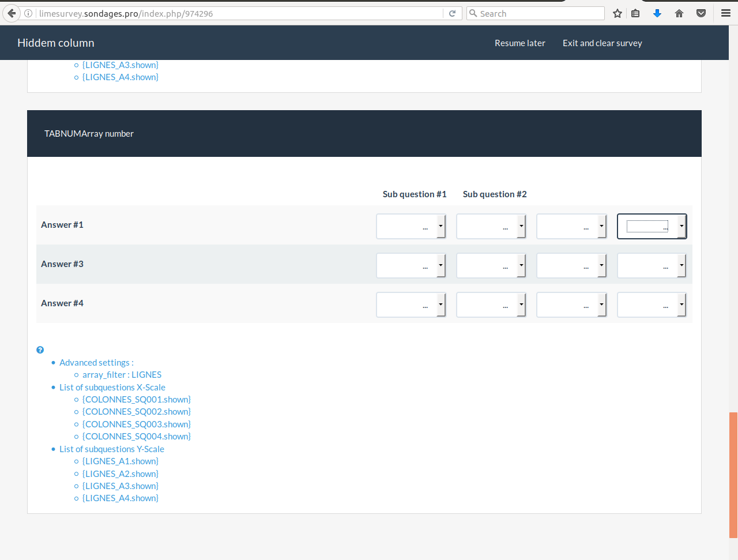Open Answer #3 Sub question #2 dropdown
This screenshot has width=738, height=560.
coord(491,265)
